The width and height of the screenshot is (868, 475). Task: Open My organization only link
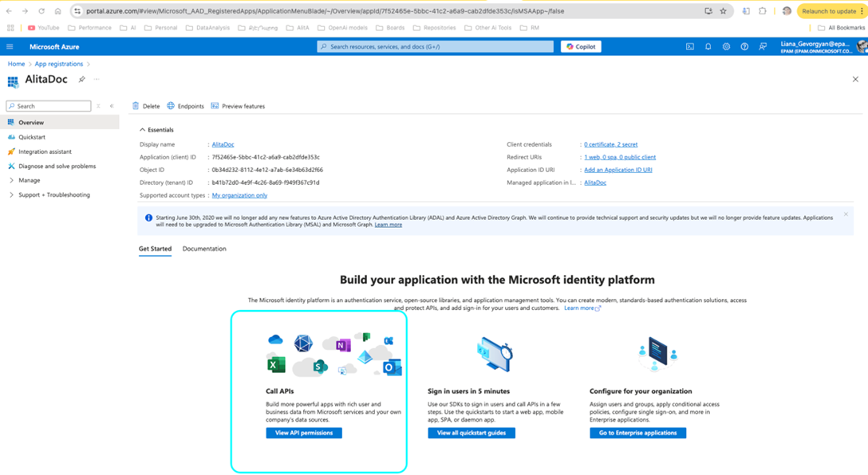pos(239,195)
